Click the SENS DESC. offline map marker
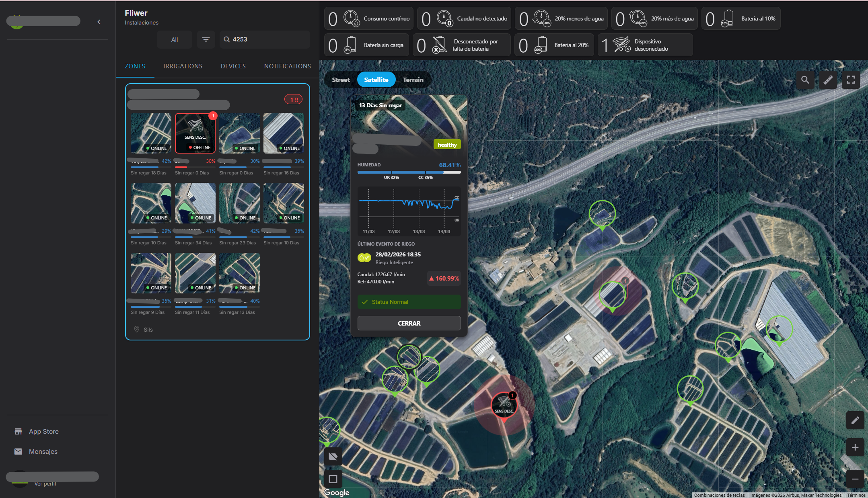868x498 pixels. [504, 405]
